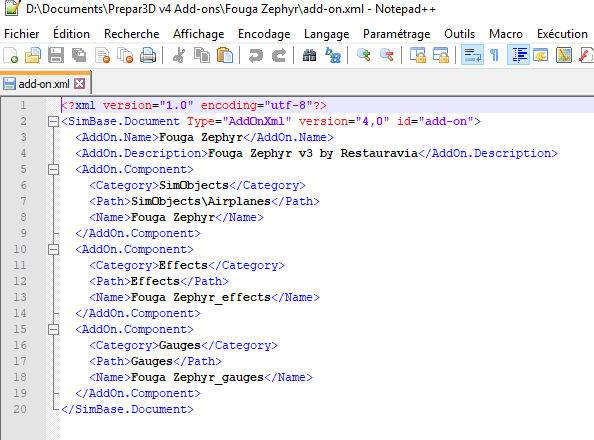
Task: Click the id value "add-on" on line 2
Action: tap(446, 121)
